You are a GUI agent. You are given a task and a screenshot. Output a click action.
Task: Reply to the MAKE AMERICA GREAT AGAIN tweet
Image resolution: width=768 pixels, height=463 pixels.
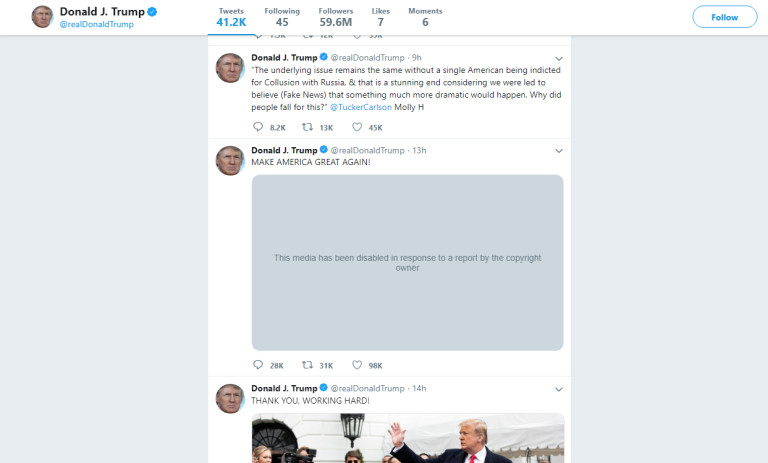(258, 365)
